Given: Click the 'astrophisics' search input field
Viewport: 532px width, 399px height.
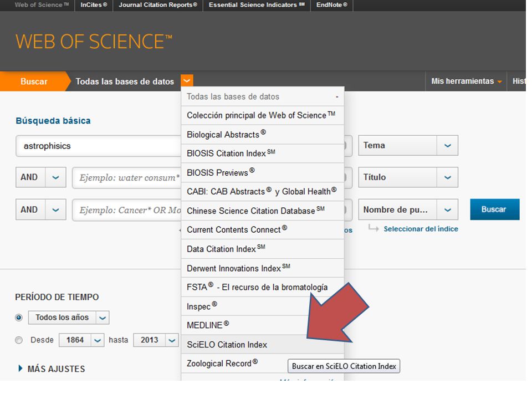Looking at the screenshot, I should pos(99,146).
